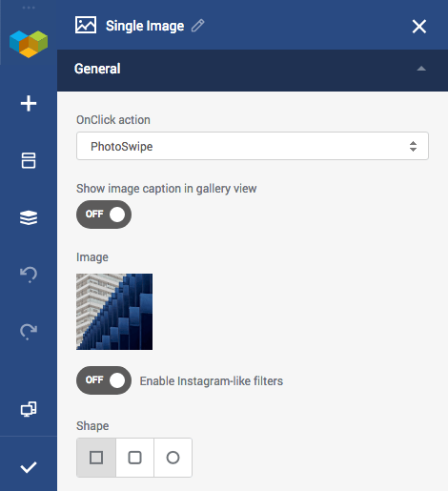Click the Single Image picture icon

click(86, 25)
